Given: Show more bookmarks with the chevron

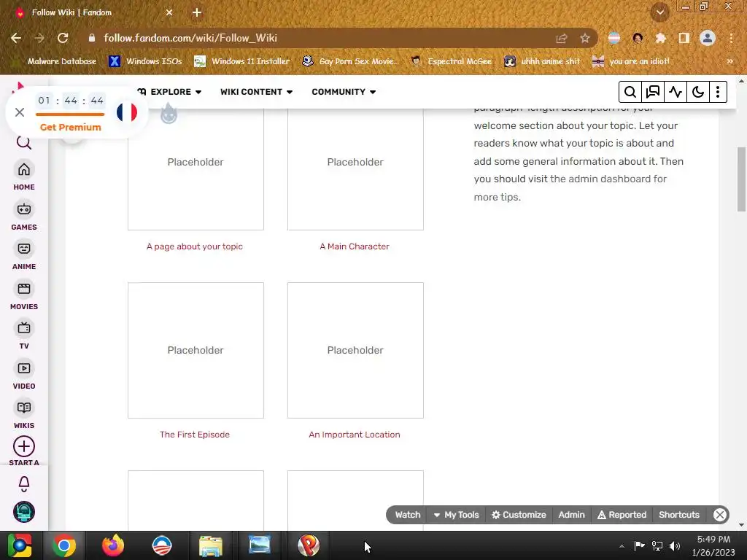Looking at the screenshot, I should 729,61.
